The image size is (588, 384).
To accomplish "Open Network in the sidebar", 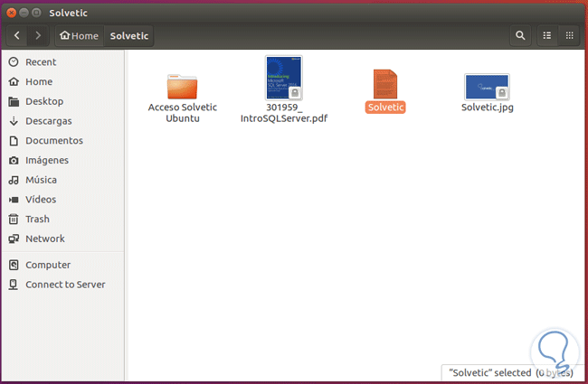I will 63,239.
